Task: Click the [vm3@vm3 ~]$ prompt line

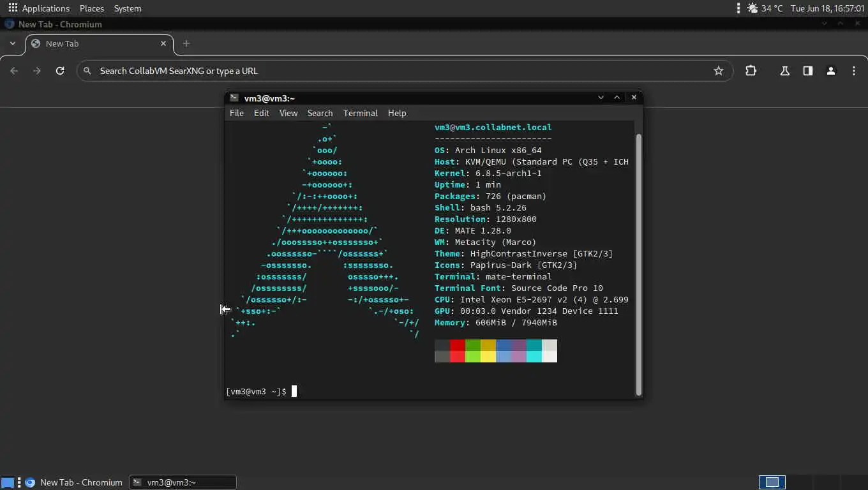Action: [256, 391]
